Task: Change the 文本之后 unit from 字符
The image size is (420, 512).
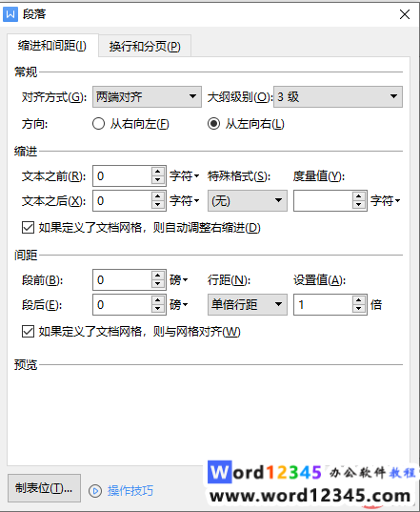Action: (184, 201)
